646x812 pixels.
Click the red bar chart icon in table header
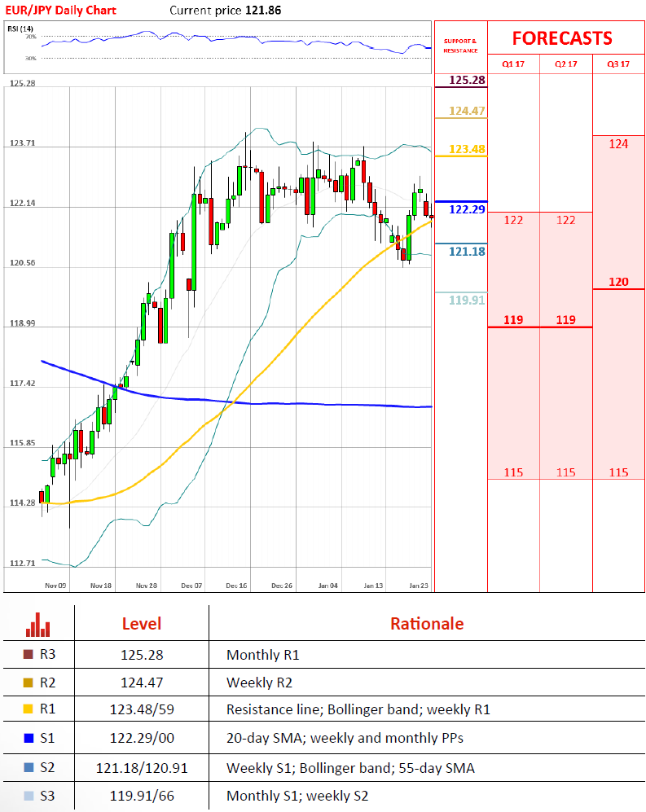coord(37,625)
